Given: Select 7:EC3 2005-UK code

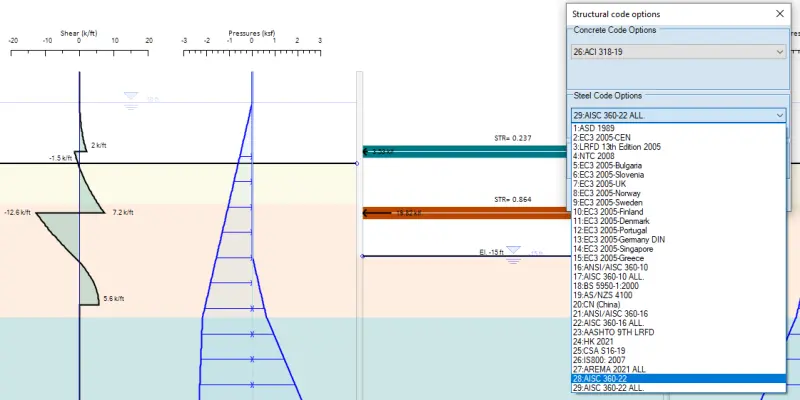Looking at the screenshot, I should 678,184.
